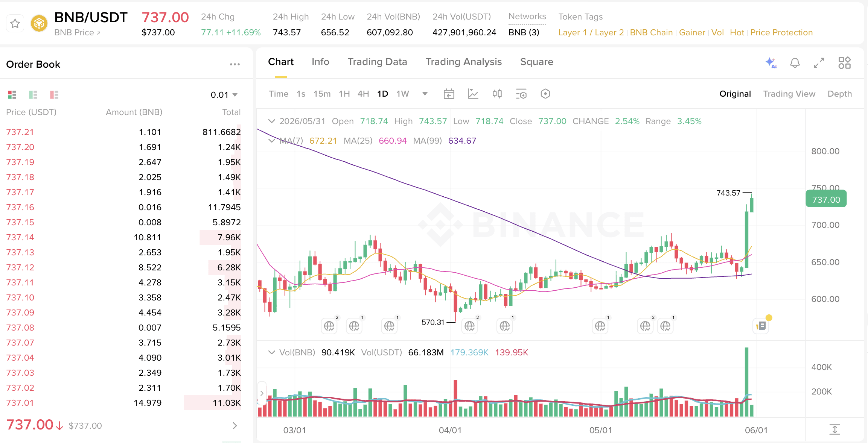Select the 4H interval
The image size is (868, 443).
363,94
